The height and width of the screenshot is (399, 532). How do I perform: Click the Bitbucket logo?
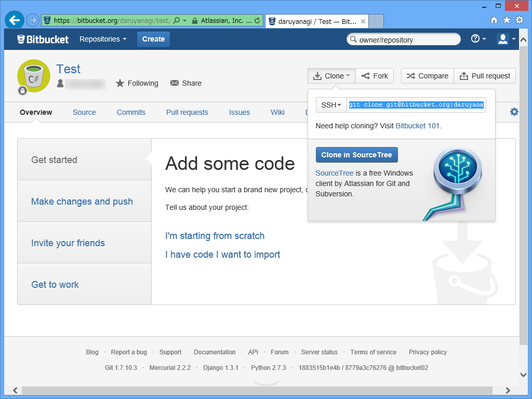pos(43,39)
